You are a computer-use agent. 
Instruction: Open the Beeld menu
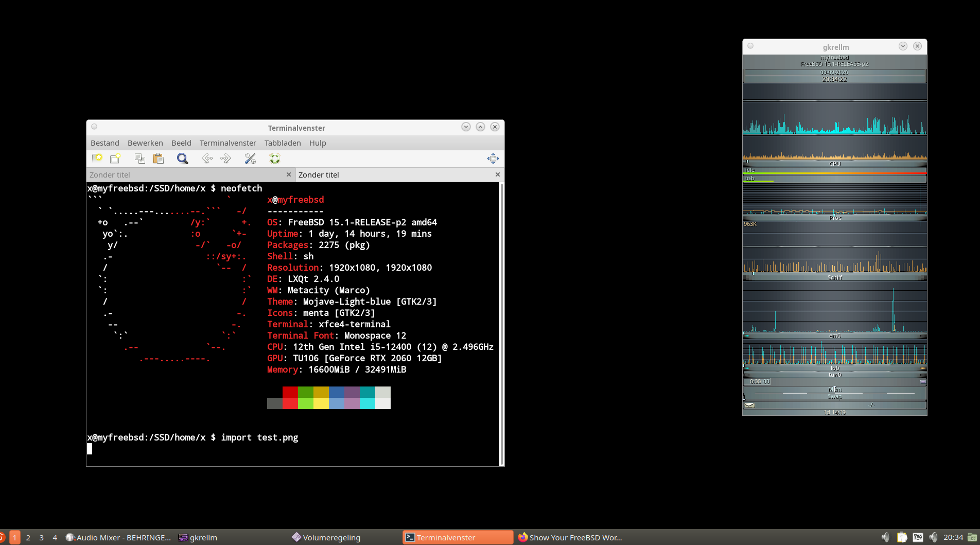(x=181, y=143)
